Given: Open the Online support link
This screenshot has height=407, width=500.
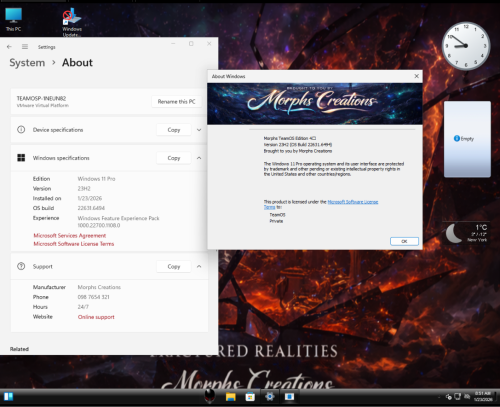Looking at the screenshot, I should 96,317.
